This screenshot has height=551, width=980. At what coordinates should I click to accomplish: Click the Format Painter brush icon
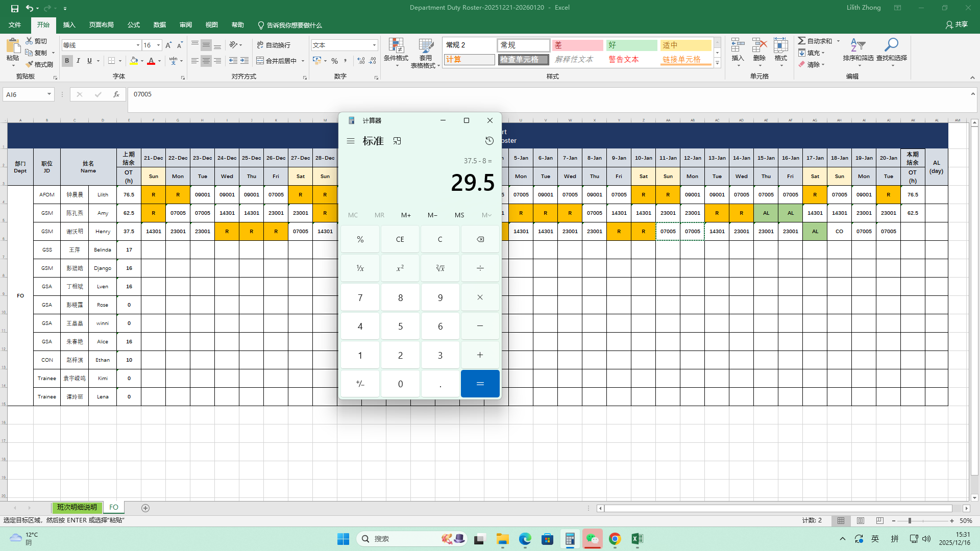click(x=30, y=64)
